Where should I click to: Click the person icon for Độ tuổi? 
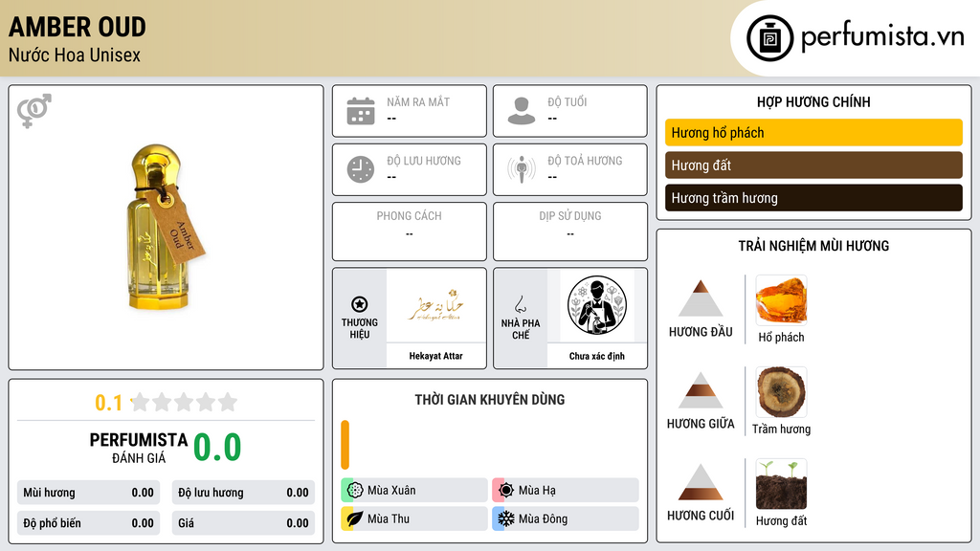pos(522,111)
